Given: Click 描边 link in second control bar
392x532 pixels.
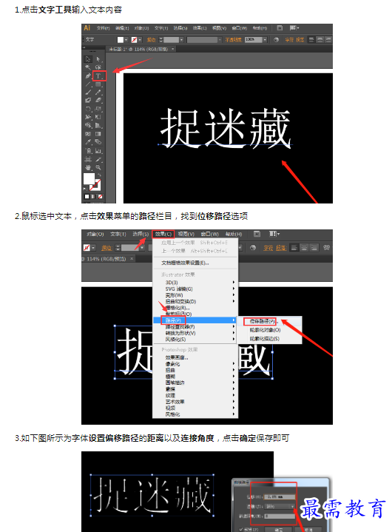Looking at the screenshot, I should (107, 248).
